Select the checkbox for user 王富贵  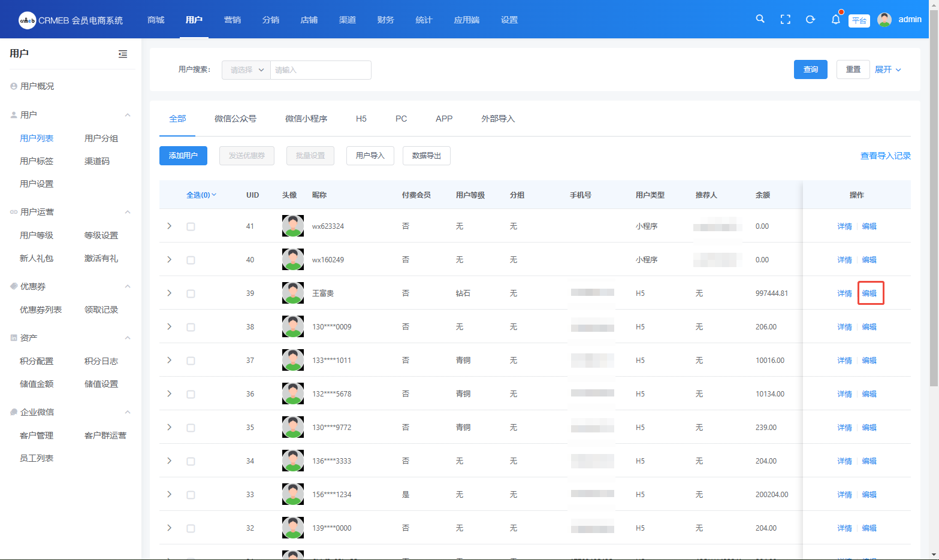click(x=191, y=293)
